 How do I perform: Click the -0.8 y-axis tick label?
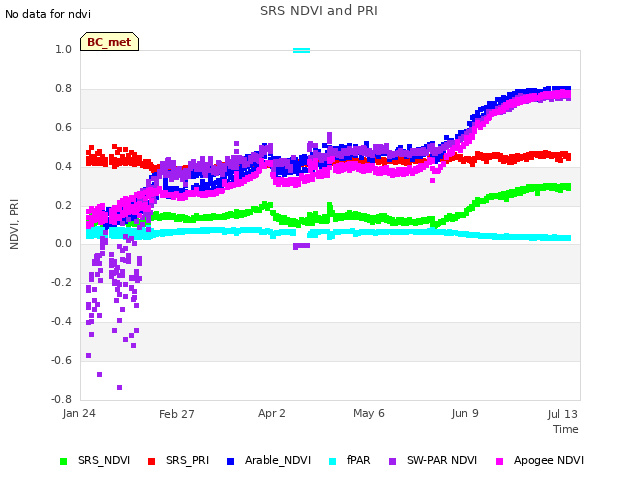pos(61,399)
